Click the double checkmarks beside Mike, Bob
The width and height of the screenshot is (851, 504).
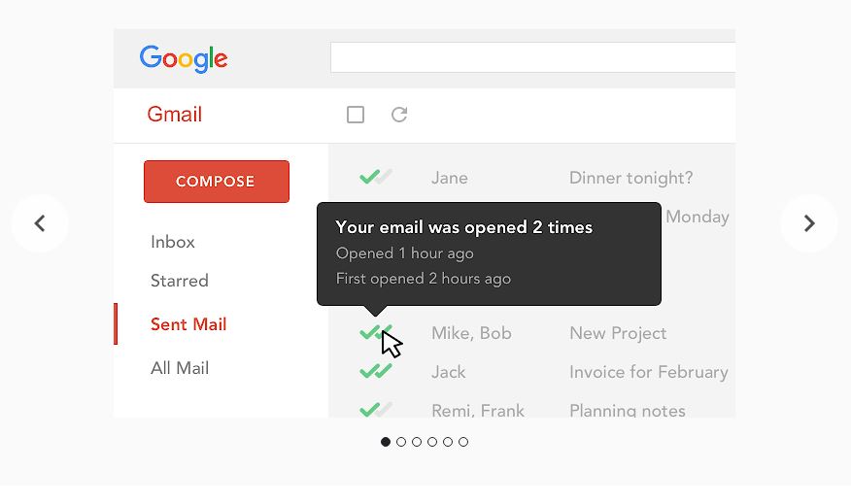pos(376,332)
